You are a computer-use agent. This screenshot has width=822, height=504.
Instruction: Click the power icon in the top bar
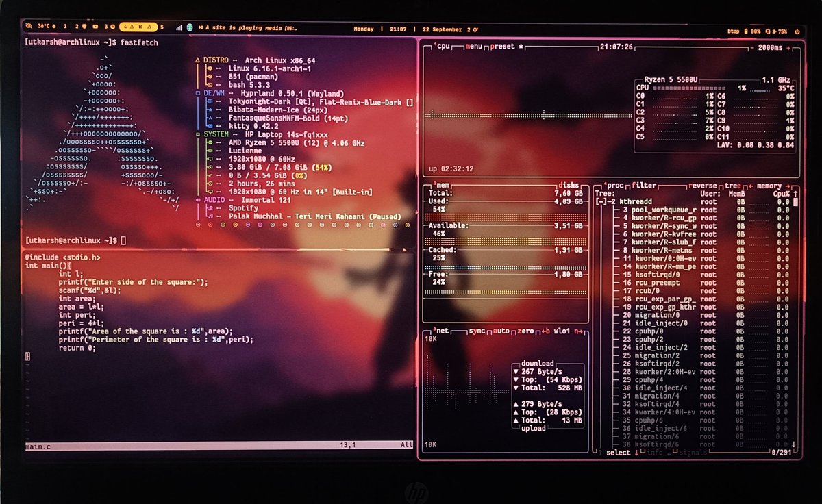pos(797,31)
